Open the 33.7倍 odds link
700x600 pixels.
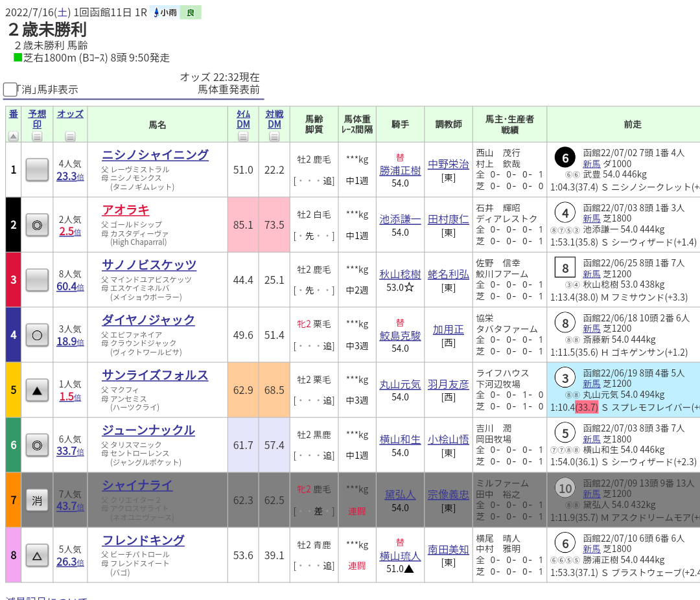[70, 452]
